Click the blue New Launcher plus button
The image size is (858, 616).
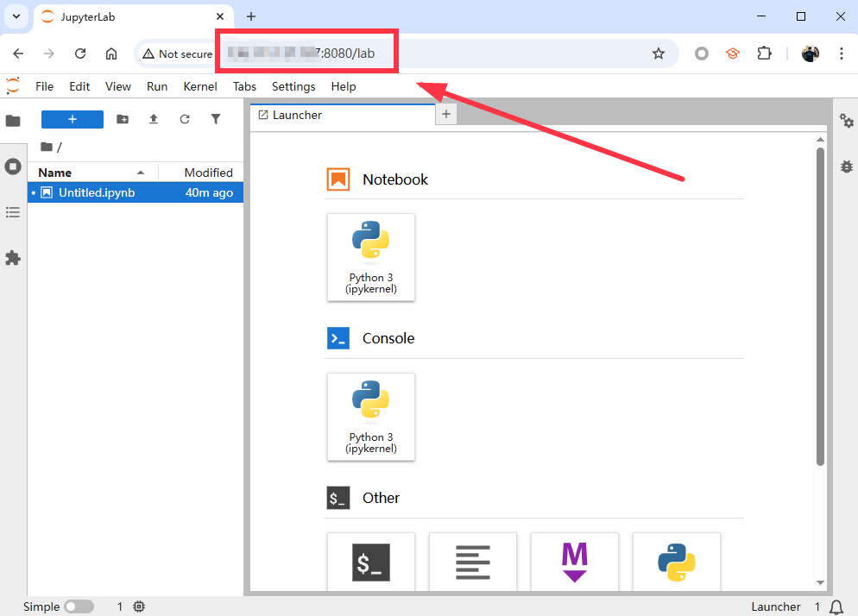click(73, 119)
